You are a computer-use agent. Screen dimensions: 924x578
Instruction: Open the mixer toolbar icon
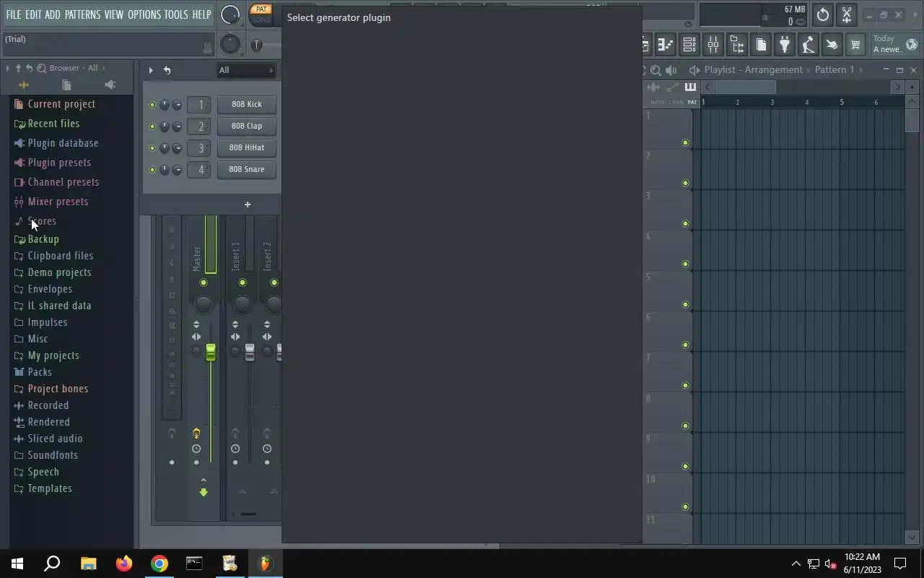pyautogui.click(x=713, y=45)
